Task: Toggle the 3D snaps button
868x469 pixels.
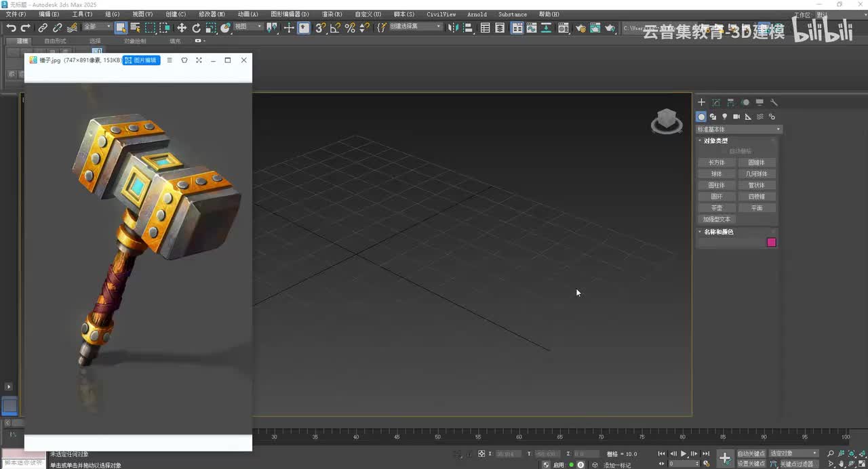Action: (x=321, y=28)
